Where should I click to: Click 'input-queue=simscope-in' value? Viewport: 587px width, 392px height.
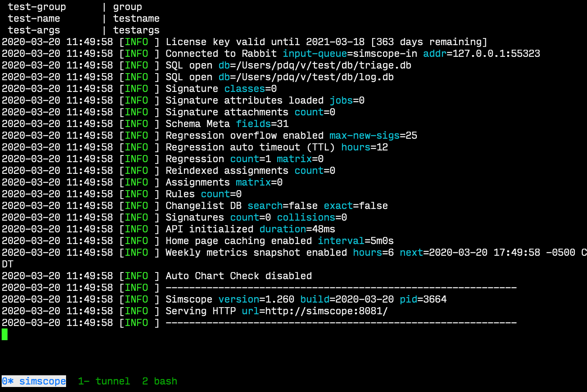point(350,53)
